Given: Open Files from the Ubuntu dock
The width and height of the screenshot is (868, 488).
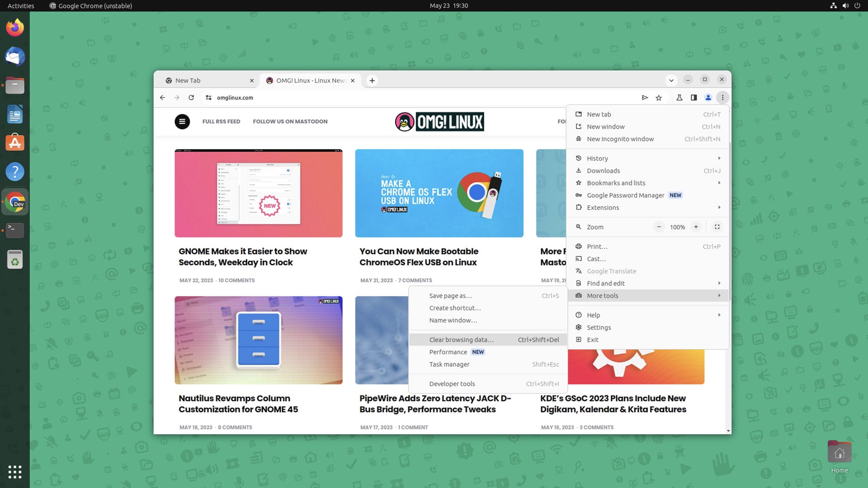Looking at the screenshot, I should click(x=15, y=85).
